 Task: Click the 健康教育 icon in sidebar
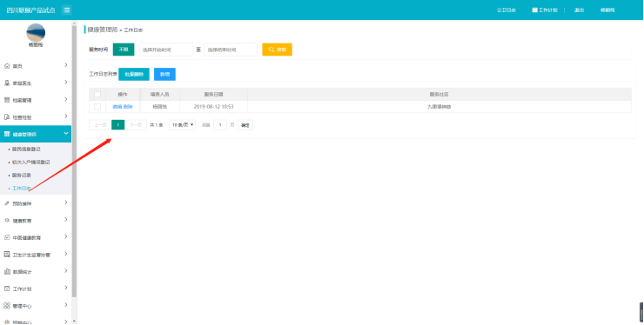tap(7, 221)
